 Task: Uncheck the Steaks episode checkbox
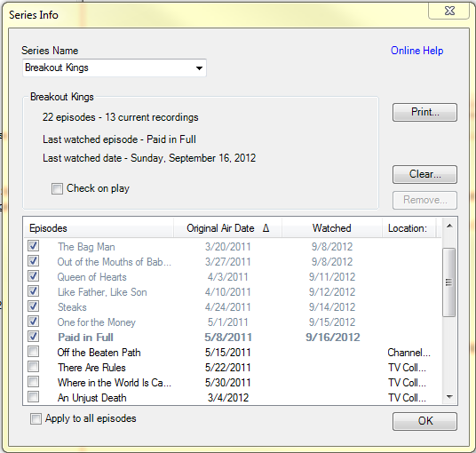tap(33, 306)
